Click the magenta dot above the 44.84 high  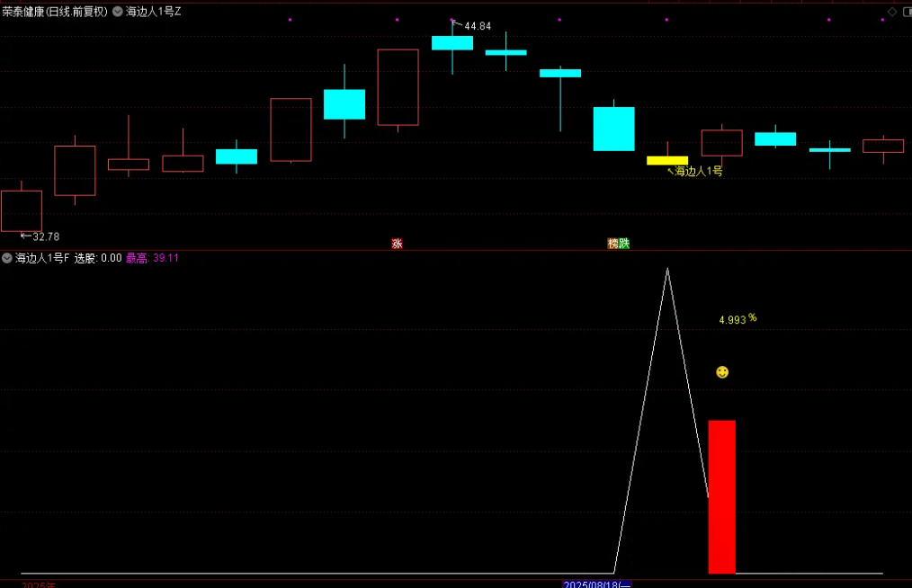(x=452, y=19)
